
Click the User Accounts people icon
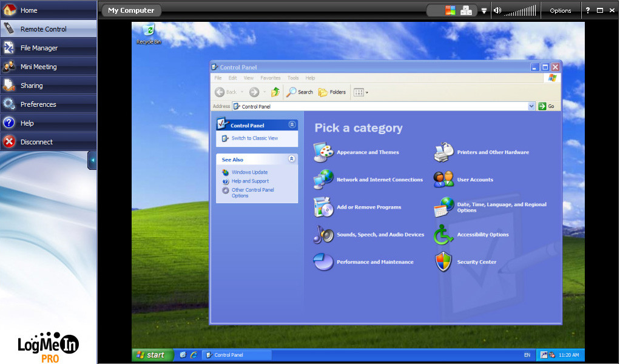pos(443,180)
